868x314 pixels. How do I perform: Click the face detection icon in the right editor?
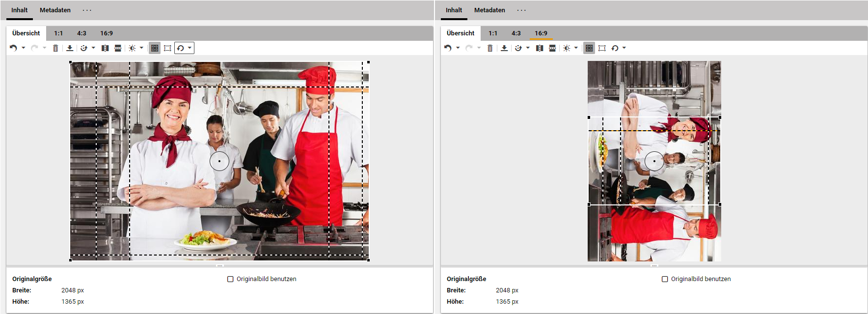[x=518, y=48]
